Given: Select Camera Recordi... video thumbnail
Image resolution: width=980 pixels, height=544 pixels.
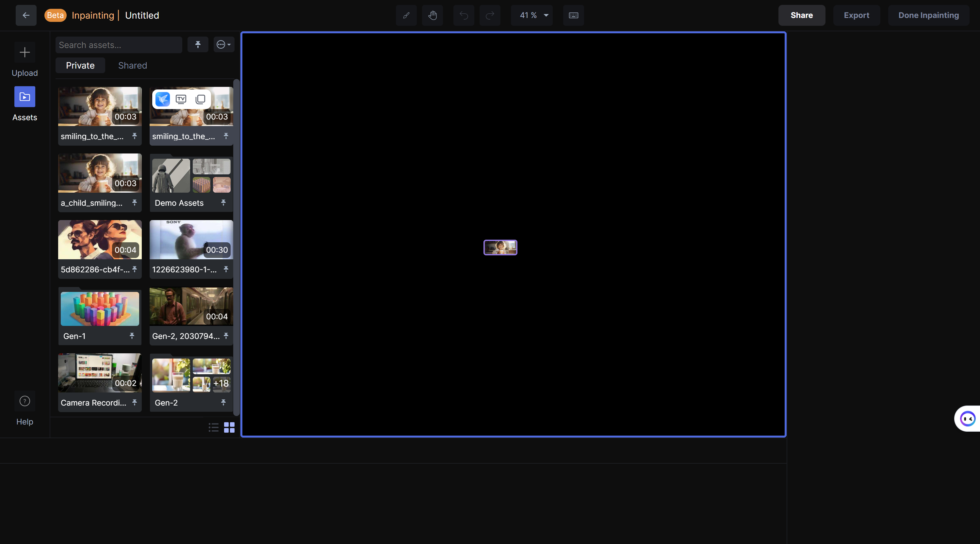Looking at the screenshot, I should [100, 373].
